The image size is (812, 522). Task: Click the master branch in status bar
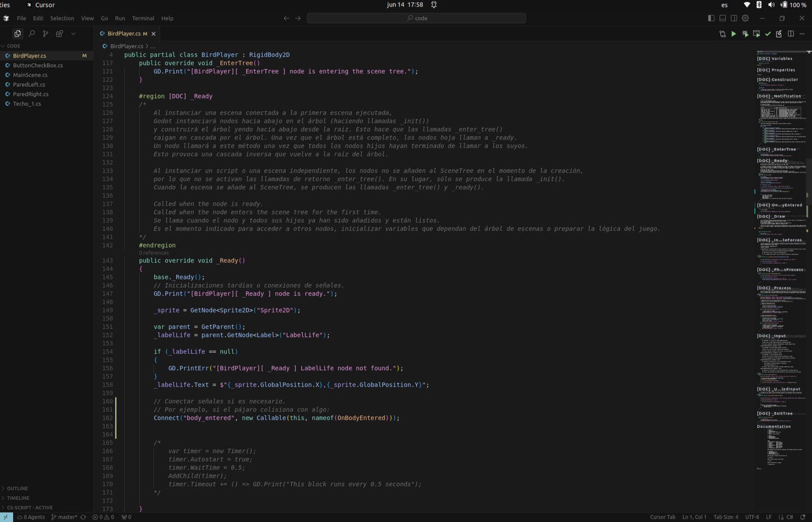click(67, 517)
